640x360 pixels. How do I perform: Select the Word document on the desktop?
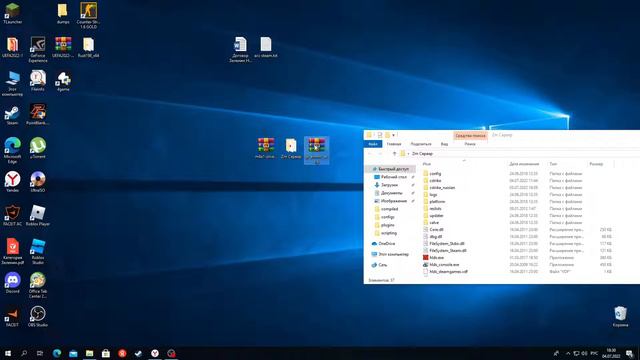(x=240, y=49)
